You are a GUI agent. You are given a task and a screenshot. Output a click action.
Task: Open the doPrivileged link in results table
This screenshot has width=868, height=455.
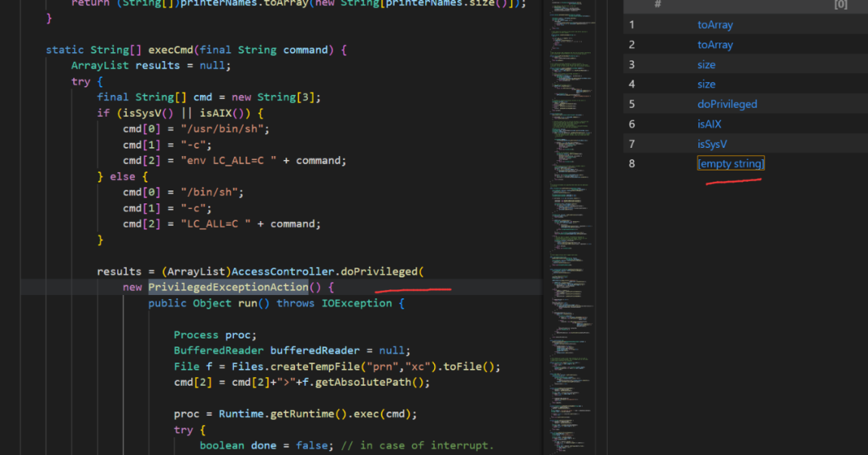click(727, 104)
